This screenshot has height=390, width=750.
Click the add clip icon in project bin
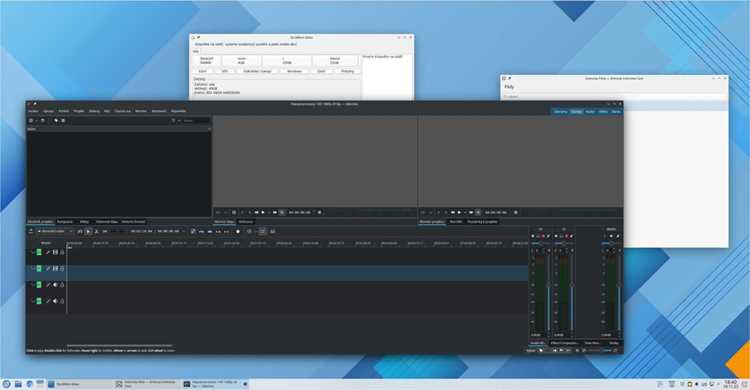tap(31, 121)
